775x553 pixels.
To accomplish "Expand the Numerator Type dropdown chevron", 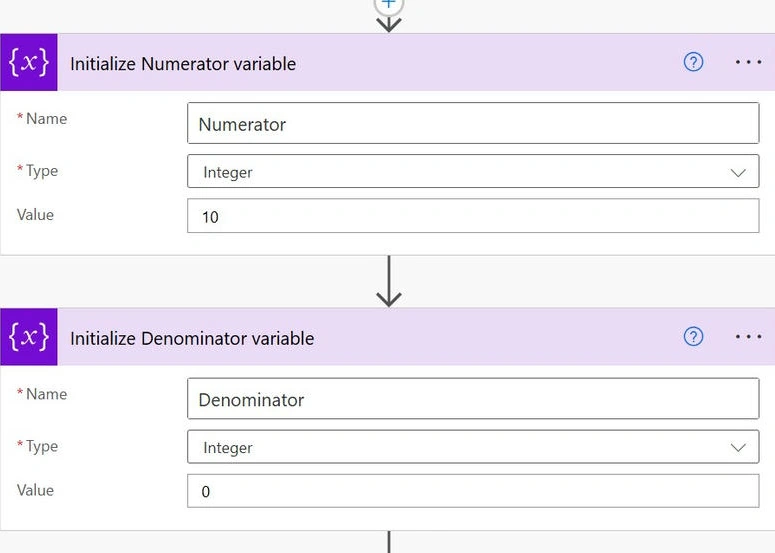I will [738, 172].
